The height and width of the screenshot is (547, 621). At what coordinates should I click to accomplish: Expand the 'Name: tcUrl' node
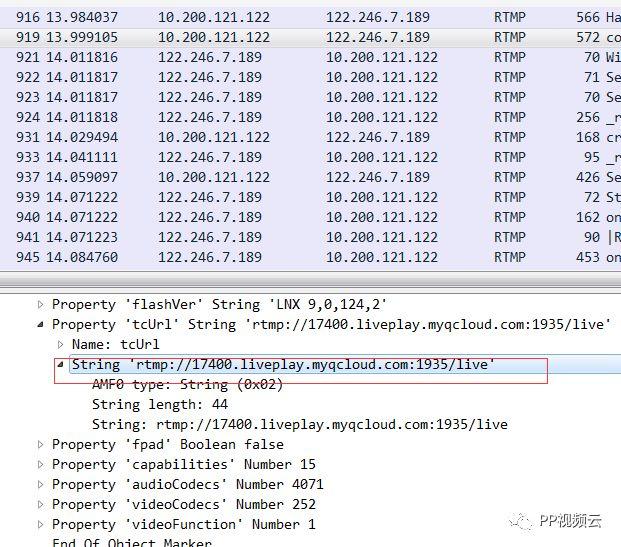point(61,344)
